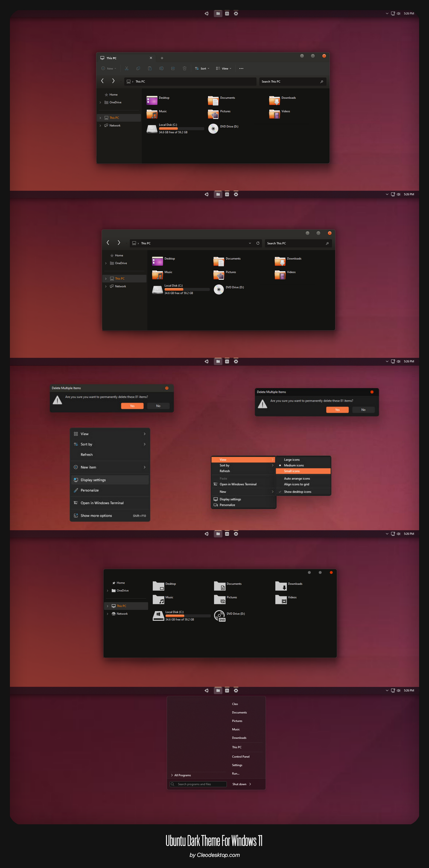Expand OneDrive in the tabbed Explorer sidebar

pyautogui.click(x=100, y=103)
